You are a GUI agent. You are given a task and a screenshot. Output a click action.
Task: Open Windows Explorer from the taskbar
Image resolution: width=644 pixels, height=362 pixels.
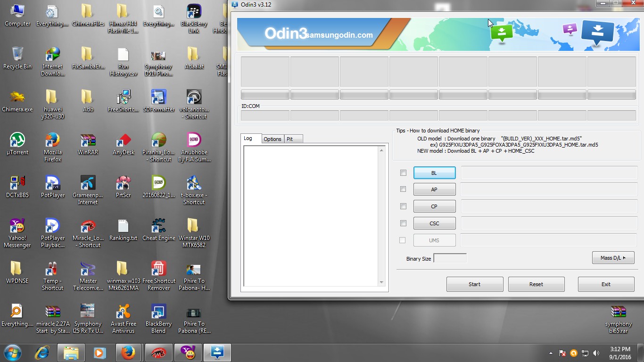71,352
